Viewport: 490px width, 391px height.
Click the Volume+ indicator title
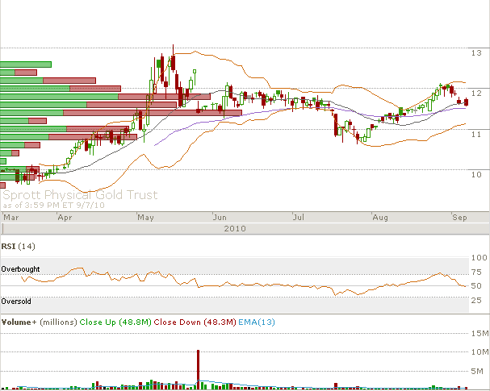(19, 322)
